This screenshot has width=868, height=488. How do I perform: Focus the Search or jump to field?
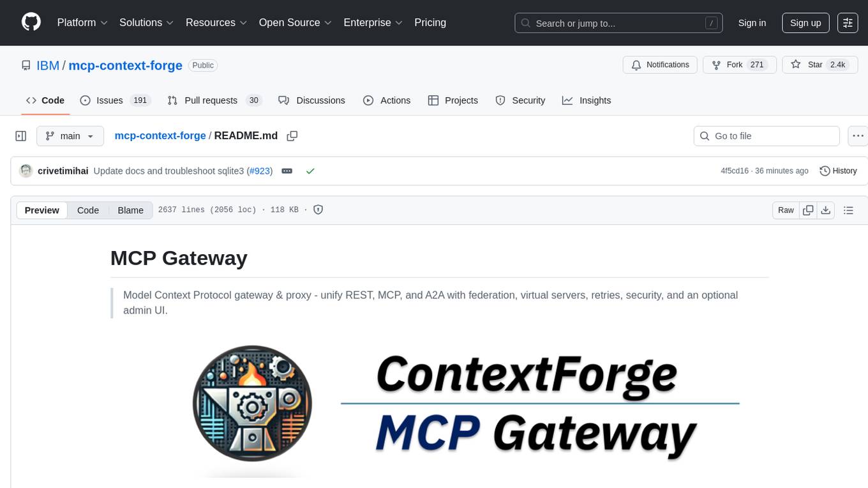(x=618, y=23)
